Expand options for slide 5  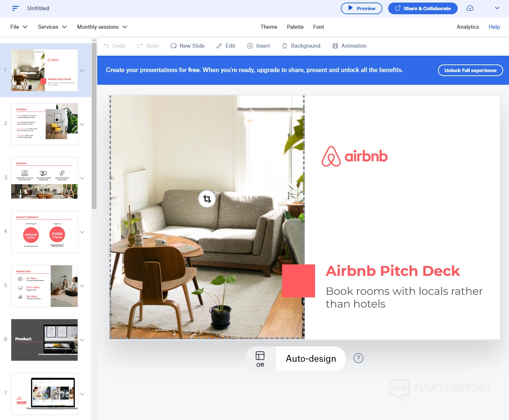[x=82, y=286]
